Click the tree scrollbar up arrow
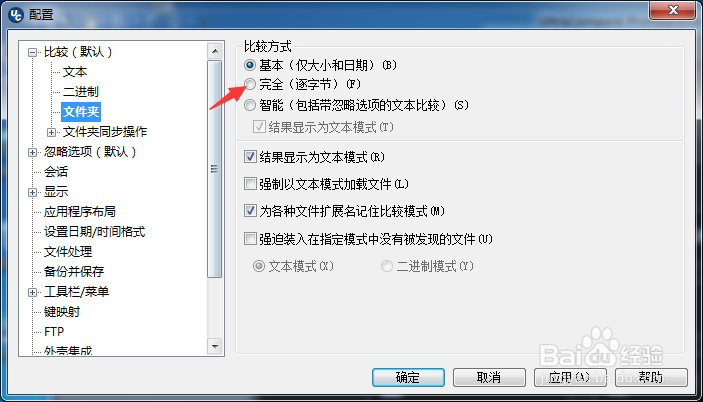703x402 pixels. point(215,51)
